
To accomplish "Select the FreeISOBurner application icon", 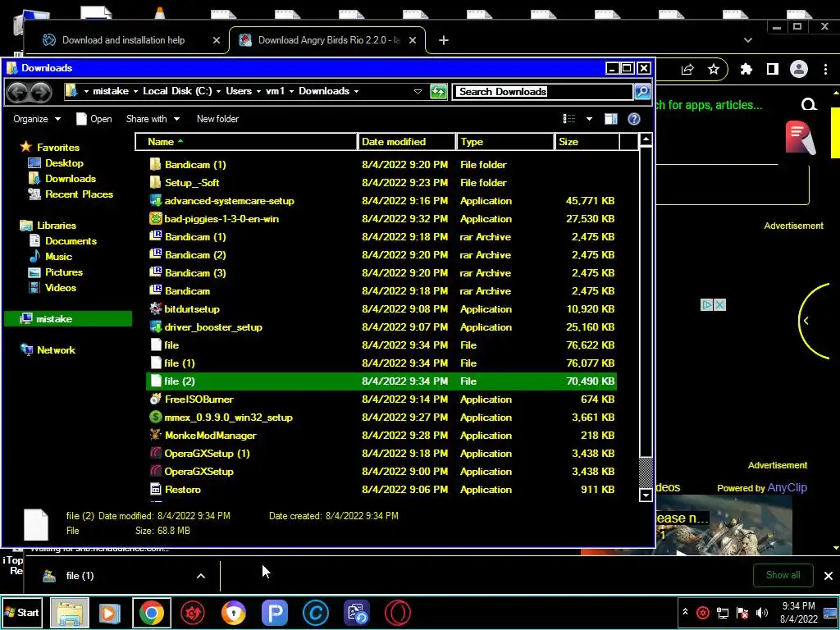I will [x=155, y=399].
